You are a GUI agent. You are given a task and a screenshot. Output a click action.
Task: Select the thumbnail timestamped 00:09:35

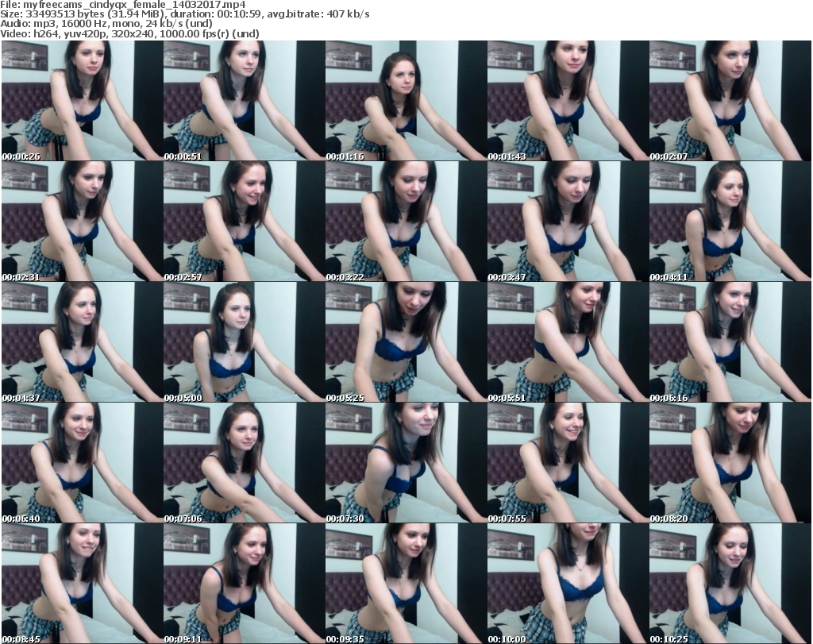406,584
